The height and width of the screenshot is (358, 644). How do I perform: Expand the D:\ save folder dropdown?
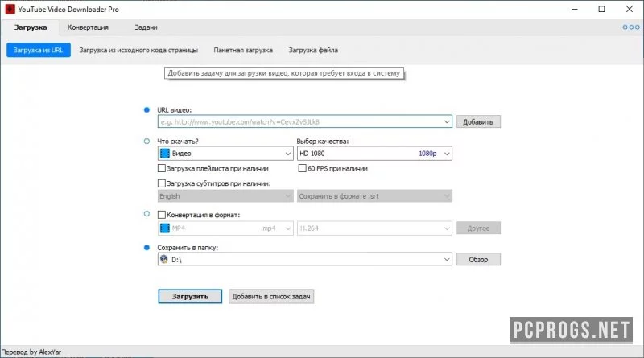point(447,260)
